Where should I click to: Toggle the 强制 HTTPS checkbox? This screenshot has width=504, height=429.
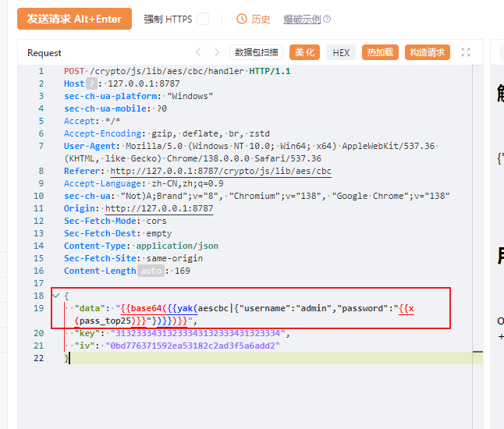pos(203,19)
